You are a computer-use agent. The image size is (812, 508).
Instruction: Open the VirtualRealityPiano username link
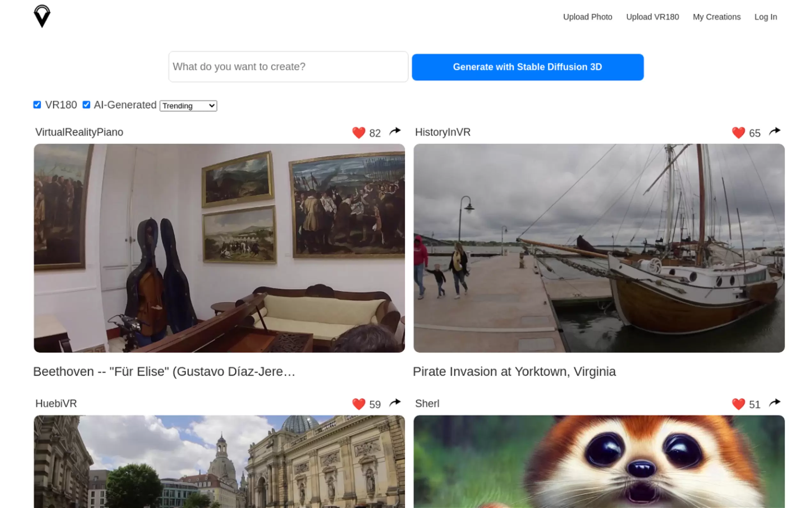[79, 132]
